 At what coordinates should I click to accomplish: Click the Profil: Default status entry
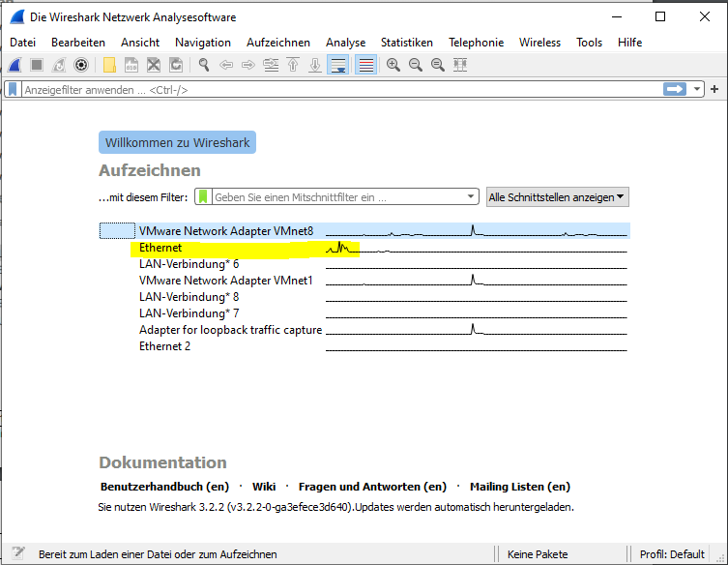pos(672,553)
